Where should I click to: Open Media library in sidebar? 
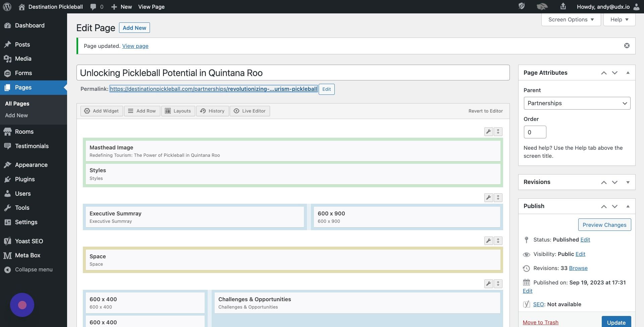[34, 59]
